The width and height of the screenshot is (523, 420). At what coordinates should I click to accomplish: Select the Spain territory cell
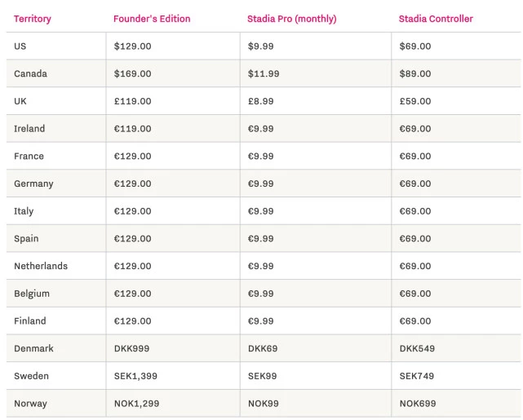[x=26, y=239]
